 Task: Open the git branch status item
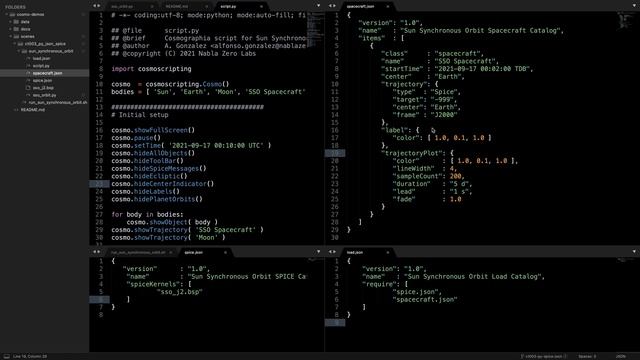point(543,356)
